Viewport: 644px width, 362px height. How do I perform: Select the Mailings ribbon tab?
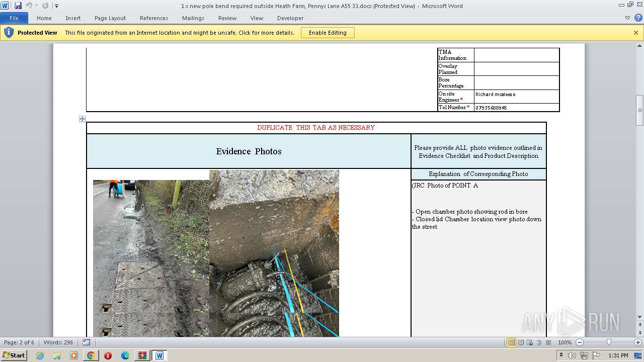coord(193,18)
